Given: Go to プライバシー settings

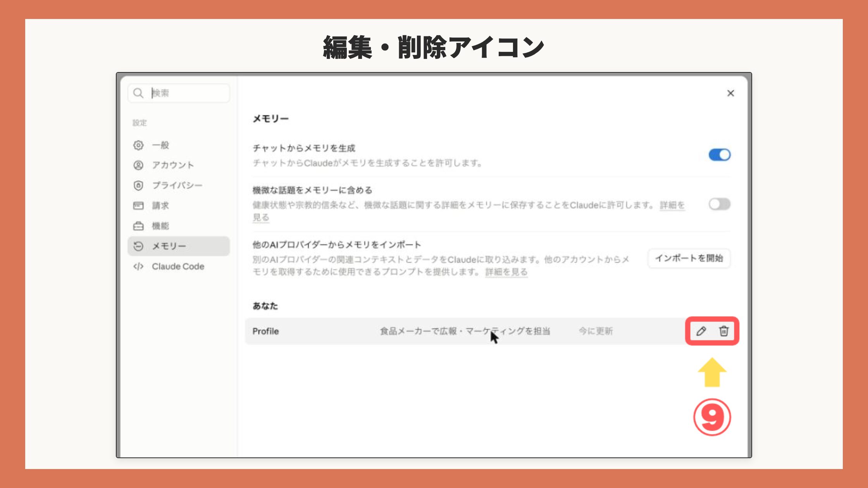Looking at the screenshot, I should tap(179, 186).
